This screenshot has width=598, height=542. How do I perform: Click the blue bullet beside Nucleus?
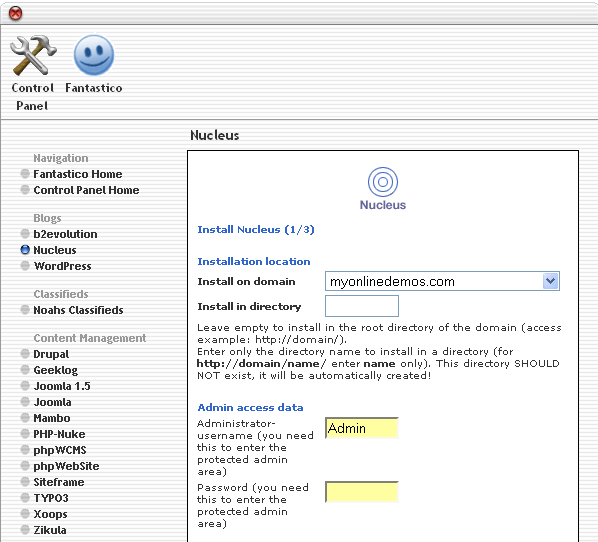pos(25,250)
